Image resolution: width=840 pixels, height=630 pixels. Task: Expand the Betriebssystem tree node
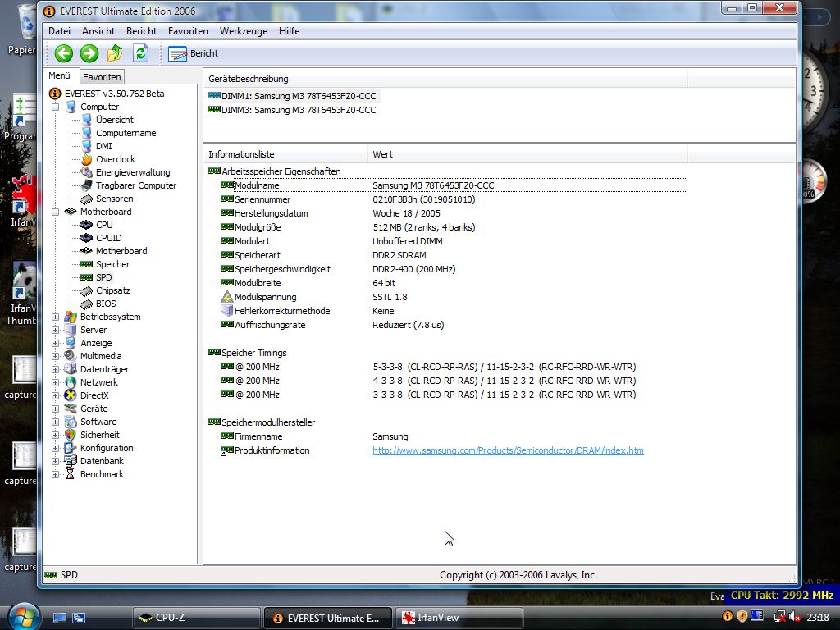click(x=55, y=317)
